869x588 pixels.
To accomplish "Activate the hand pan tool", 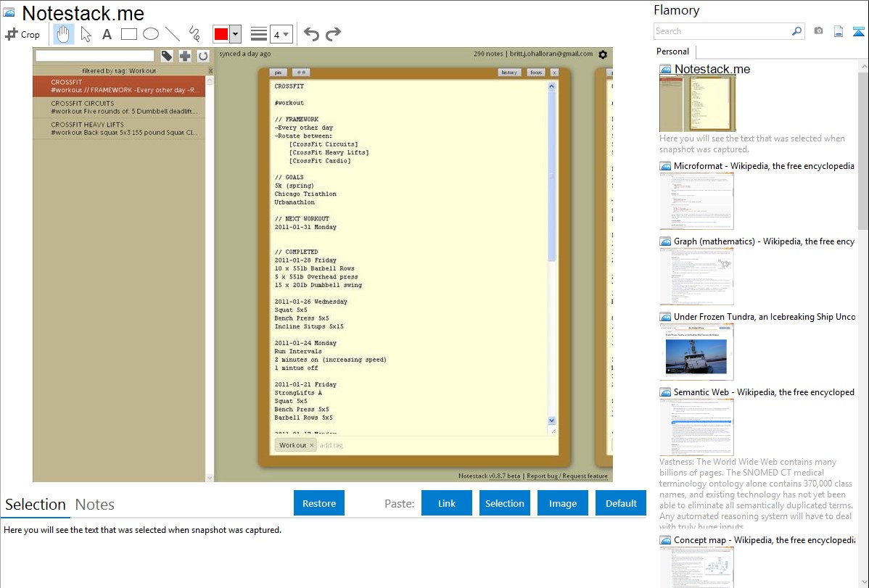I will click(63, 34).
